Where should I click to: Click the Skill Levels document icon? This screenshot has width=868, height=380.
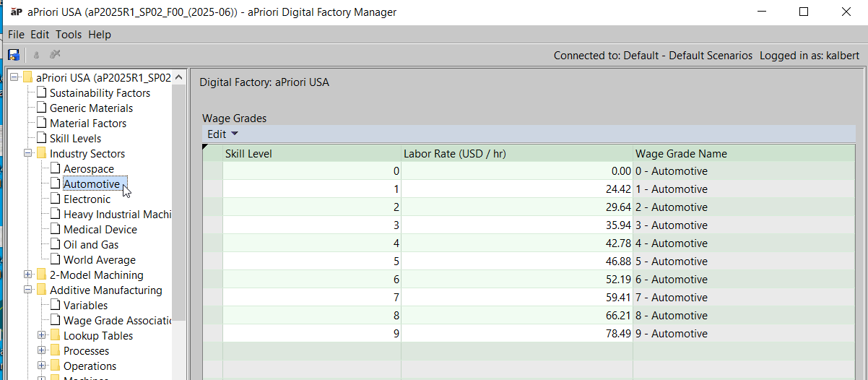point(41,138)
